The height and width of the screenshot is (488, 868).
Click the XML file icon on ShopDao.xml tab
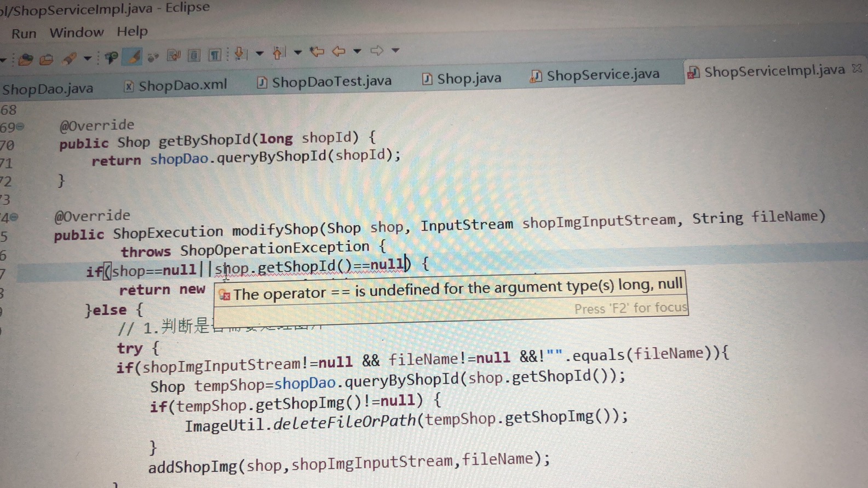(x=129, y=86)
